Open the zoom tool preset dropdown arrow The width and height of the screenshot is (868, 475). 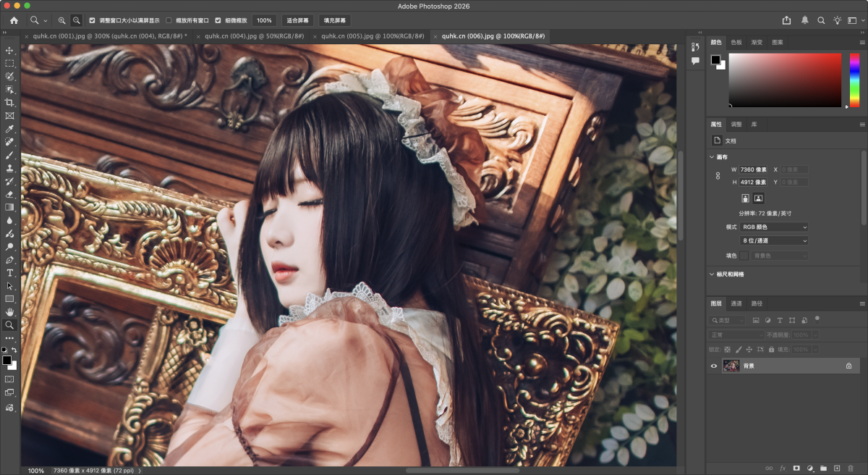click(x=46, y=20)
